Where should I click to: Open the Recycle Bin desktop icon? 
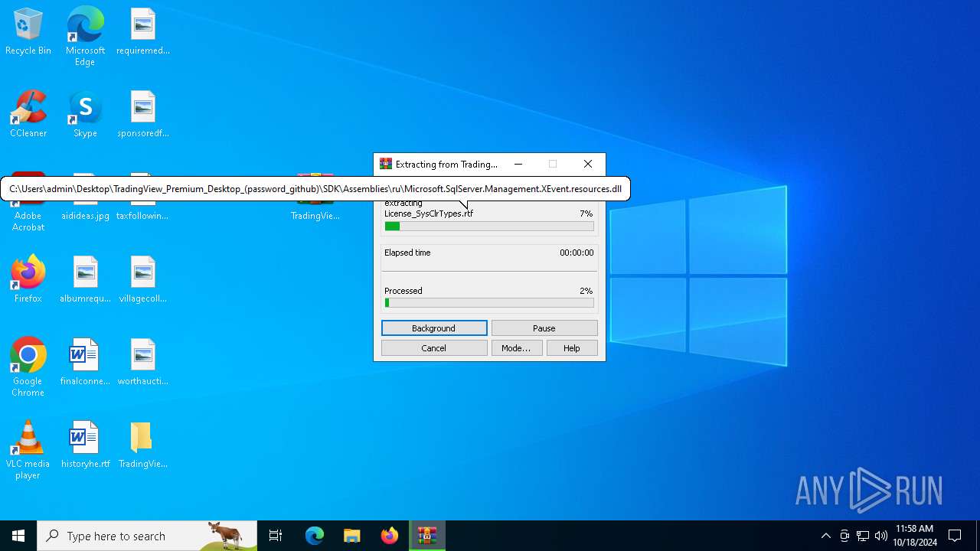[x=28, y=32]
